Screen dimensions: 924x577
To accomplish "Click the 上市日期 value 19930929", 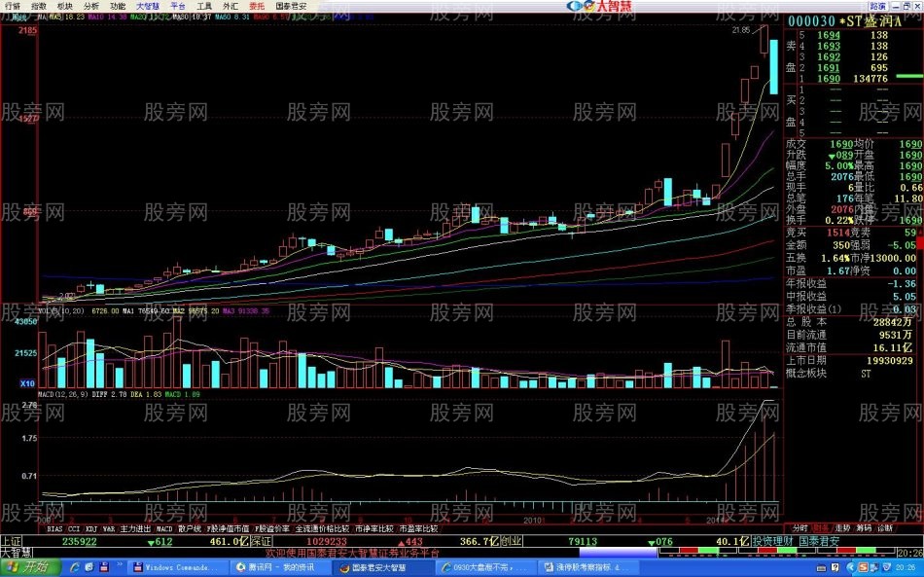I will (890, 361).
